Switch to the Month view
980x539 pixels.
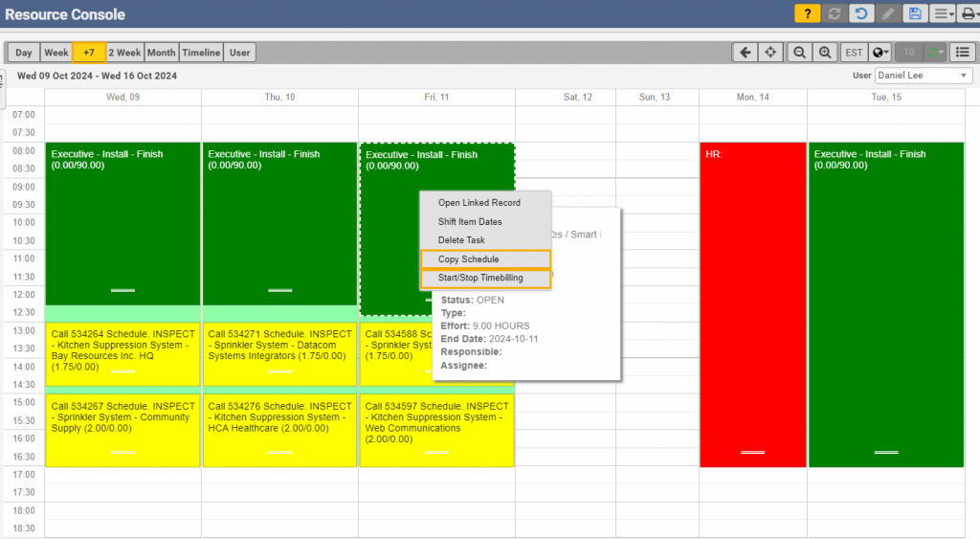(x=161, y=53)
